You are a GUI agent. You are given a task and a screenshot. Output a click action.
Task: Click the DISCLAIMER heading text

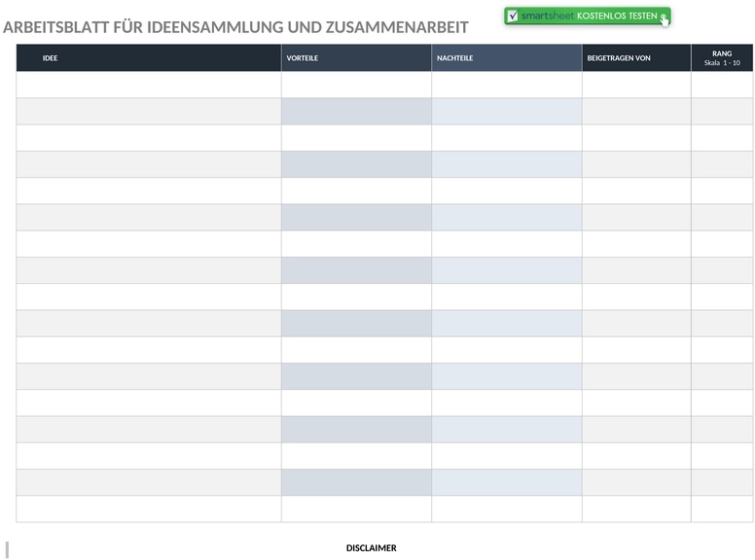click(x=372, y=548)
